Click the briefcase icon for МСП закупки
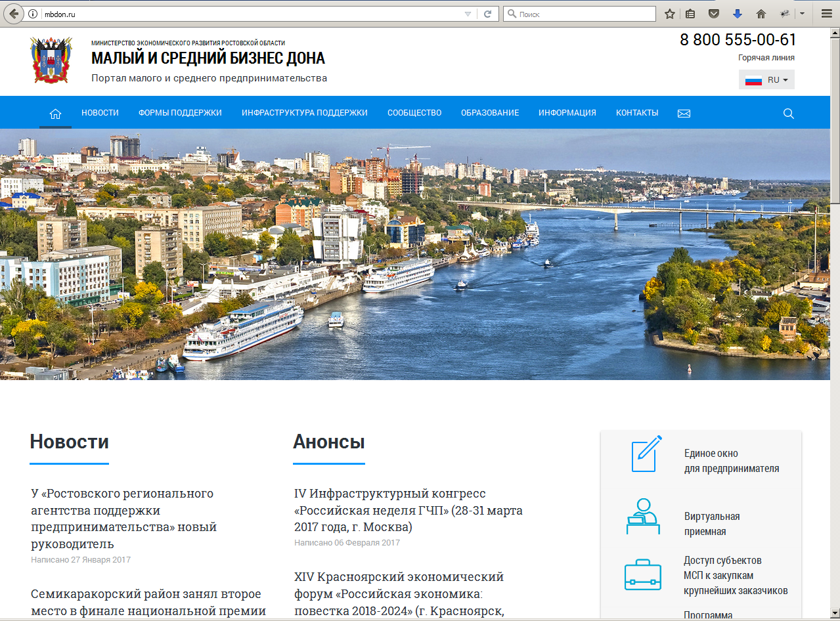Image resolution: width=840 pixels, height=621 pixels. click(x=642, y=575)
